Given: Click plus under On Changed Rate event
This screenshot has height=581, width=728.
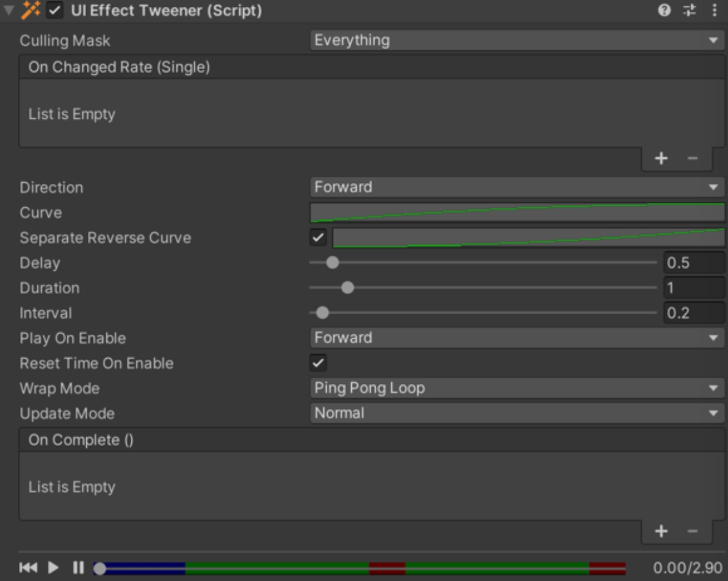Looking at the screenshot, I should tap(661, 159).
